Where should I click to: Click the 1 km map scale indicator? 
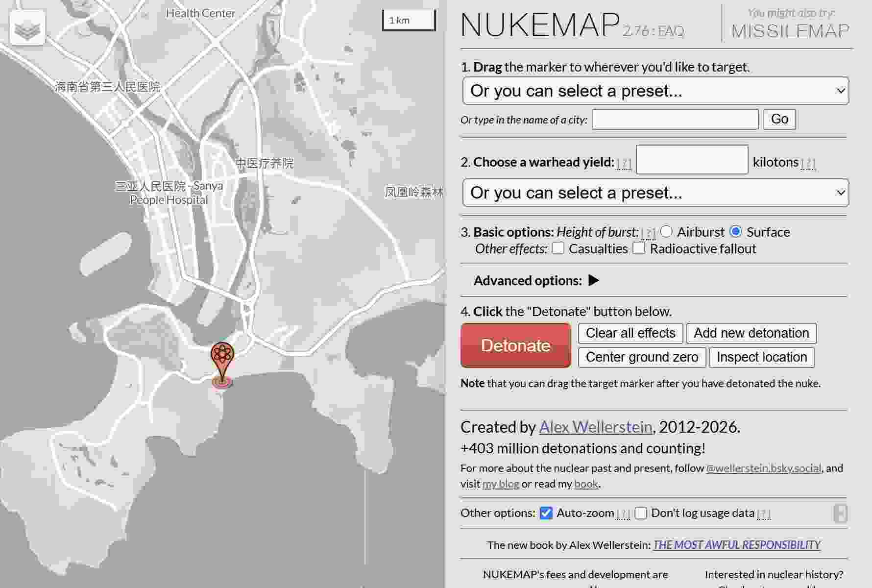click(x=409, y=20)
